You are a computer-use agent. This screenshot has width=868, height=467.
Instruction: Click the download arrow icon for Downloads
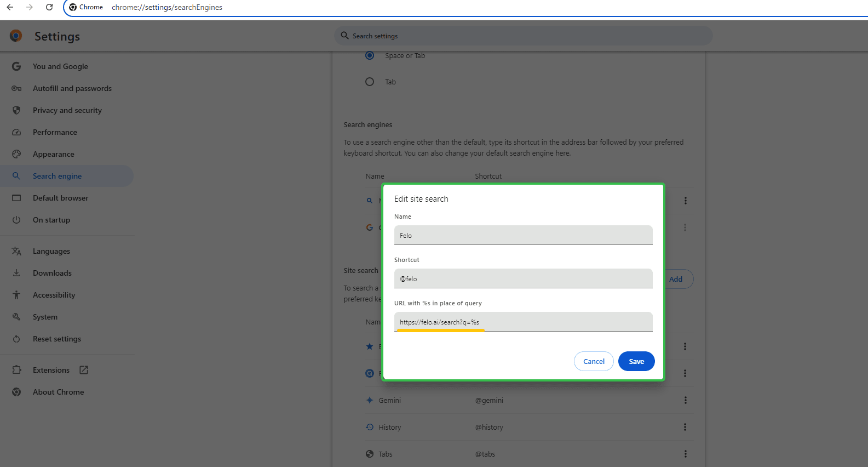point(16,273)
